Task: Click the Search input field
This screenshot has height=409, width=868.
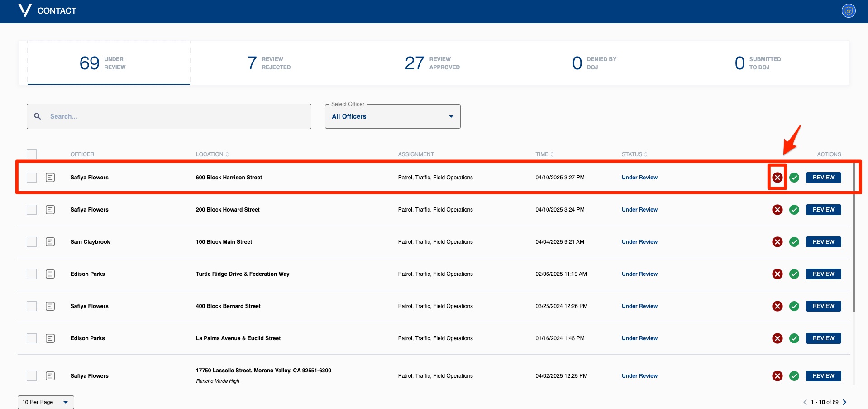Action: [169, 116]
